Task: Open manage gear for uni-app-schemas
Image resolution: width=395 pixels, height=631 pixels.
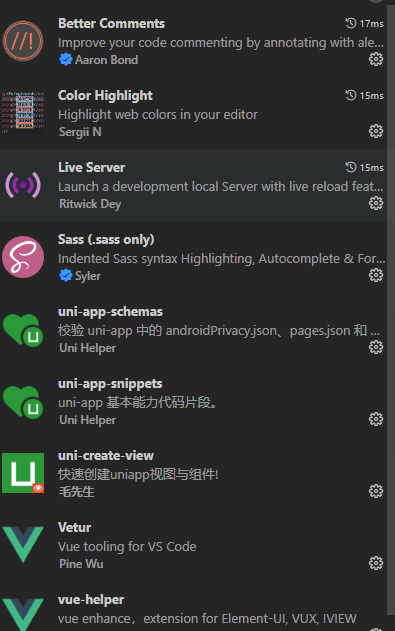Action: [x=376, y=347]
